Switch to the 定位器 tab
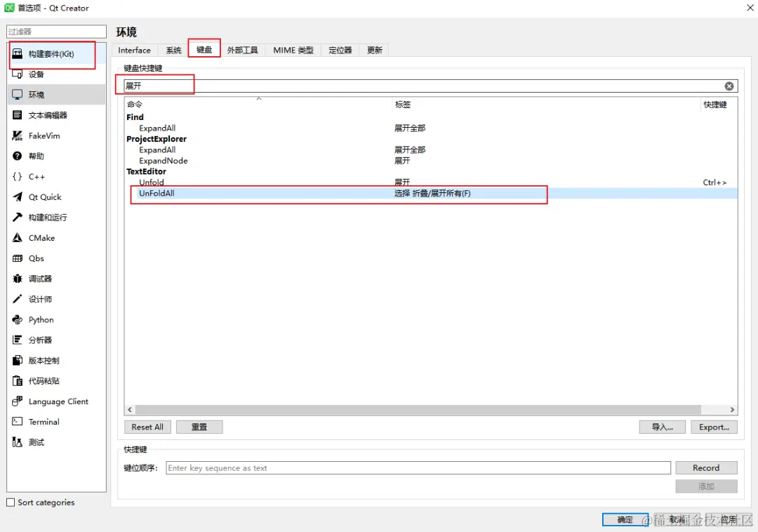Image resolution: width=758 pixels, height=532 pixels. tap(340, 51)
